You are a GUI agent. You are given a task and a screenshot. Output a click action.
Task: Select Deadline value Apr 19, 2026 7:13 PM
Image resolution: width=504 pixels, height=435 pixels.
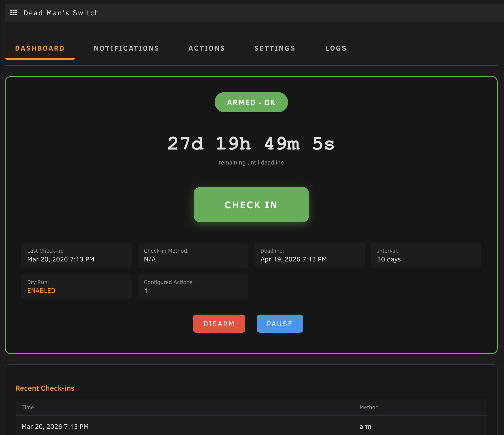pyautogui.click(x=294, y=259)
